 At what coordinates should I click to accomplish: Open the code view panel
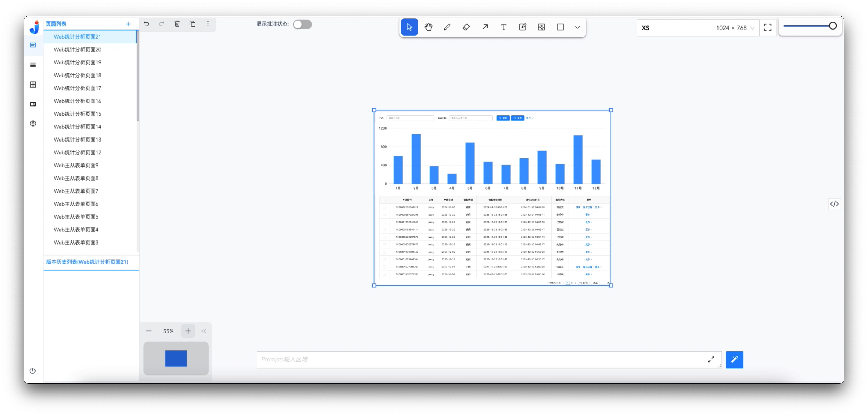click(x=834, y=204)
